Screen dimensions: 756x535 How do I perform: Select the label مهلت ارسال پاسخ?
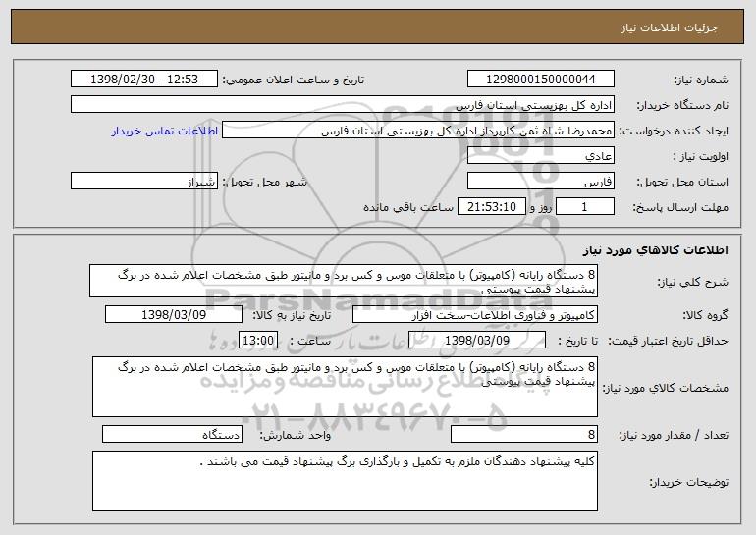(680, 208)
